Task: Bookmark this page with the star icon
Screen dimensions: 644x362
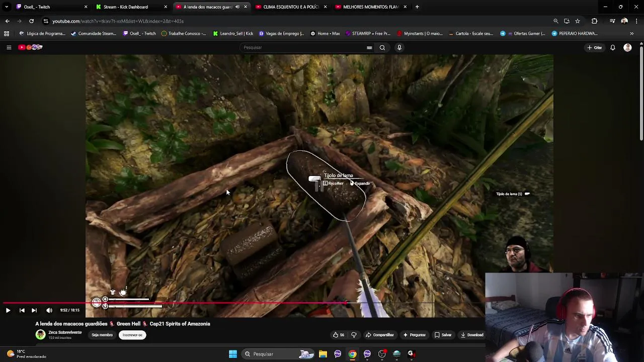Action: tap(578, 21)
